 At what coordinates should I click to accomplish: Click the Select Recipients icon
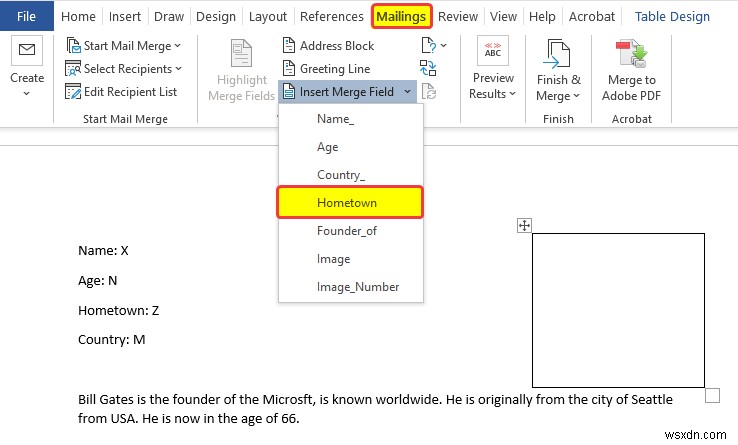pyautogui.click(x=73, y=69)
